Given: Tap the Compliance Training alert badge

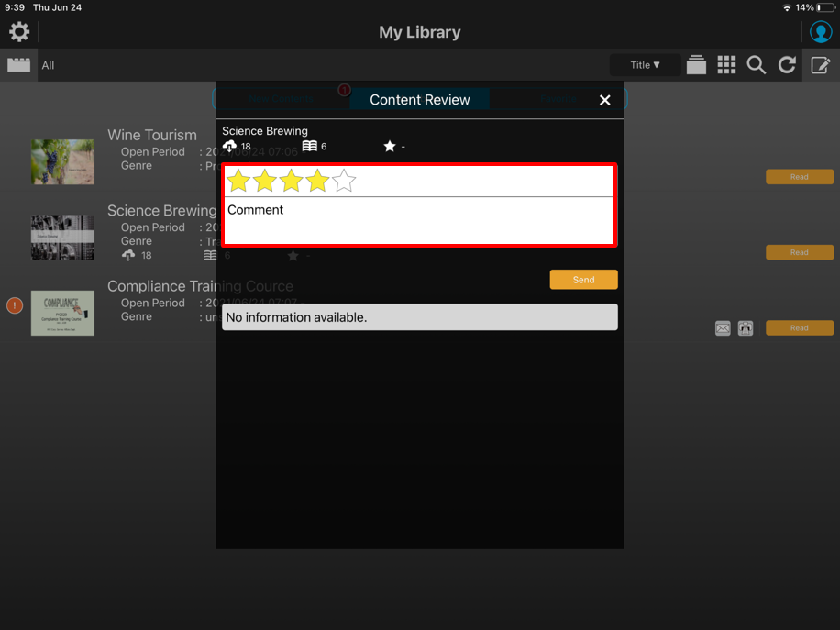Looking at the screenshot, I should tap(15, 305).
